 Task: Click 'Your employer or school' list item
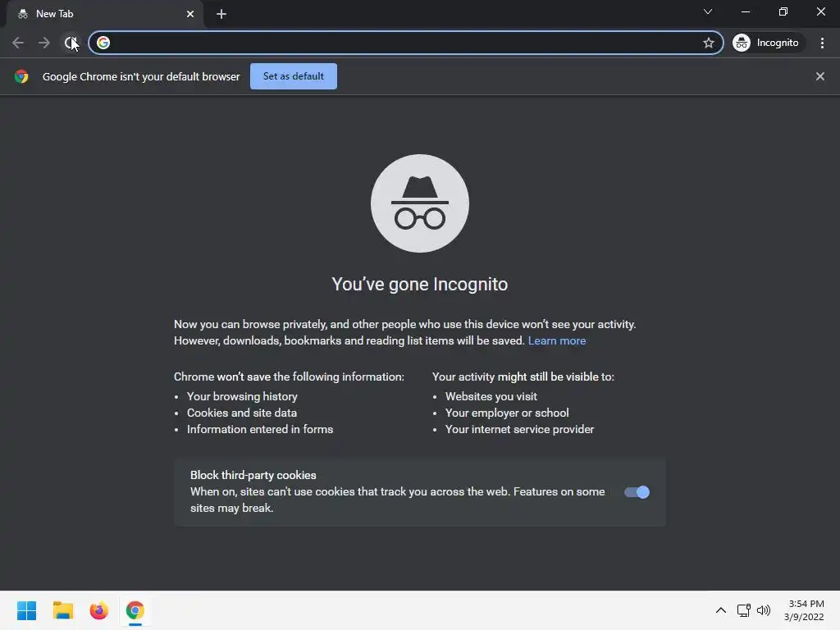tap(507, 413)
